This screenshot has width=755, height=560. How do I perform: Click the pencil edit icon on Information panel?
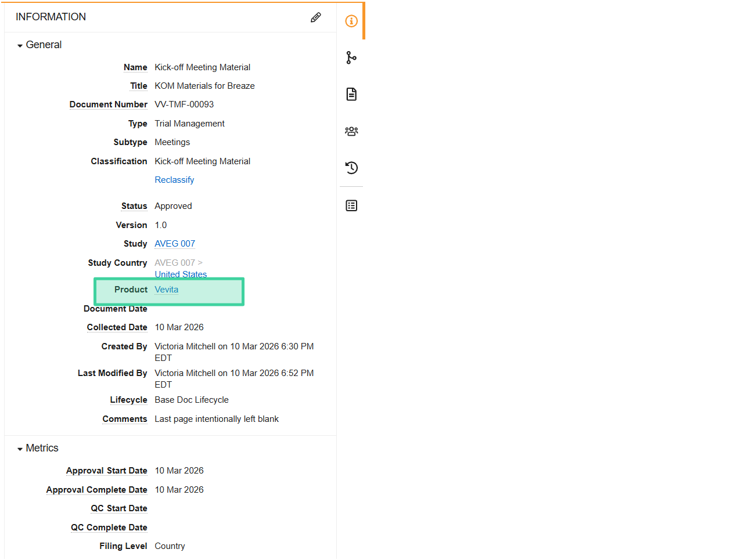(315, 17)
